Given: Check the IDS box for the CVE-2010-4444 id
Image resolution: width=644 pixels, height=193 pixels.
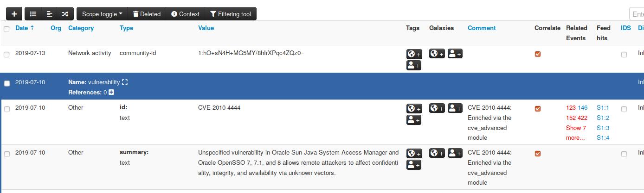Looking at the screenshot, I should point(624,109).
